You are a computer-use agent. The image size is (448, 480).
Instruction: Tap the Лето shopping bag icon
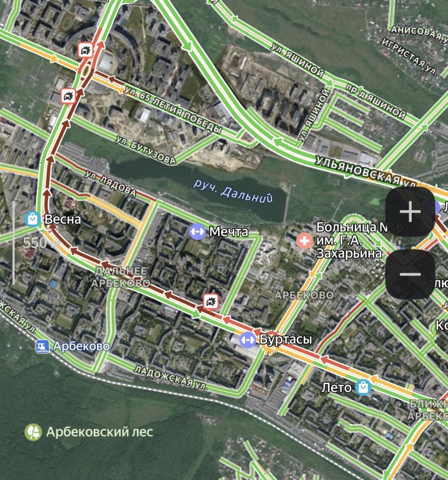tap(363, 387)
